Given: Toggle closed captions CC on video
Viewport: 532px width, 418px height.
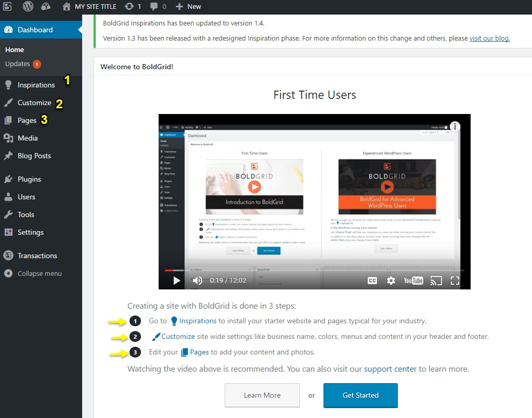Looking at the screenshot, I should [x=372, y=281].
